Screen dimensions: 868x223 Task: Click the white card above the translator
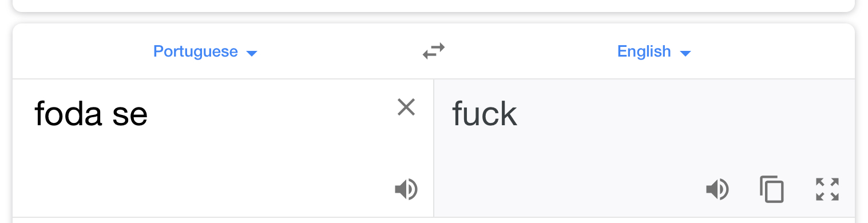(x=434, y=5)
